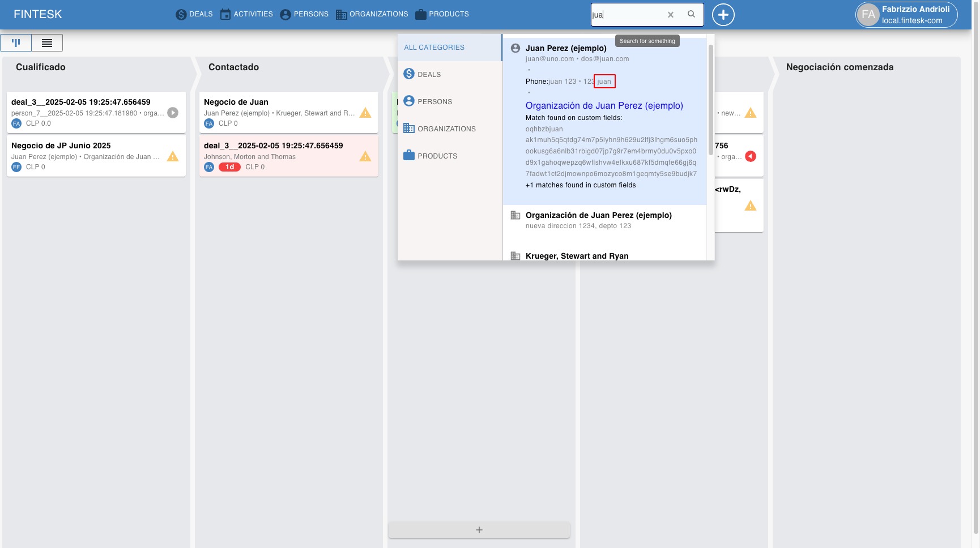Viewport: 980px width, 548px height.
Task: Click the red back-arrow icon on the orga… card
Action: tap(751, 156)
